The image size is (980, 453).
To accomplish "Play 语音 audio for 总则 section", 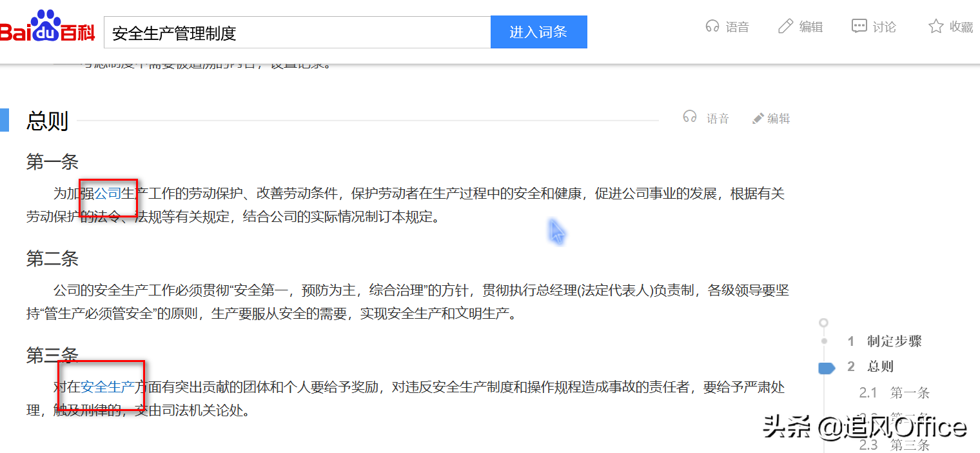I will pos(706,118).
